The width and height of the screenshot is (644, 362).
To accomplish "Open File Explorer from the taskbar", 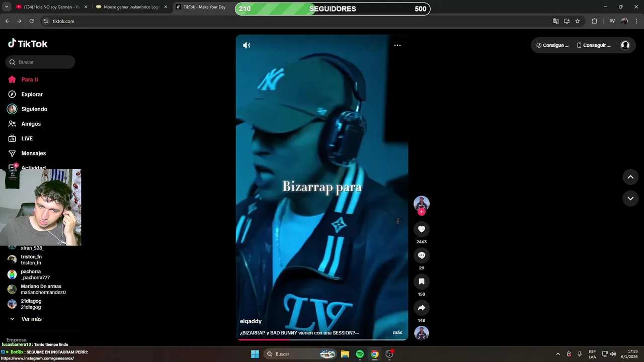I will [345, 354].
